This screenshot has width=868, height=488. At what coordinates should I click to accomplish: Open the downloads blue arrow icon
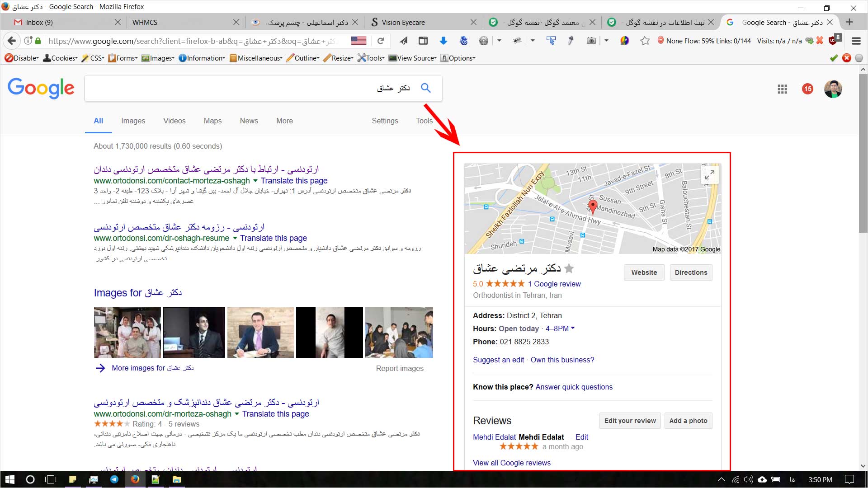[x=443, y=41]
